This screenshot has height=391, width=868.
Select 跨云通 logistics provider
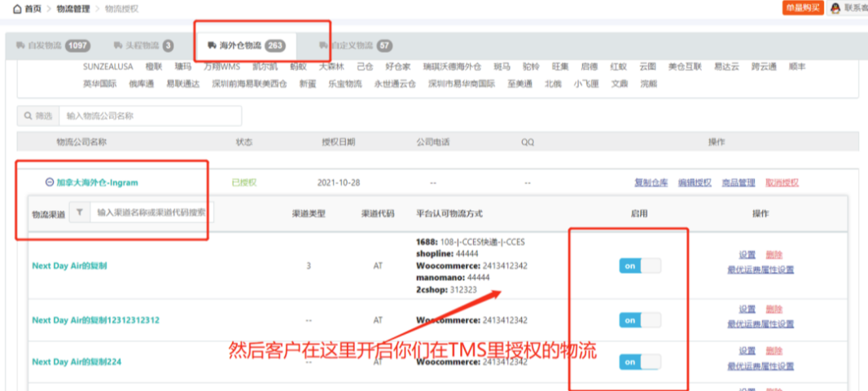(764, 67)
